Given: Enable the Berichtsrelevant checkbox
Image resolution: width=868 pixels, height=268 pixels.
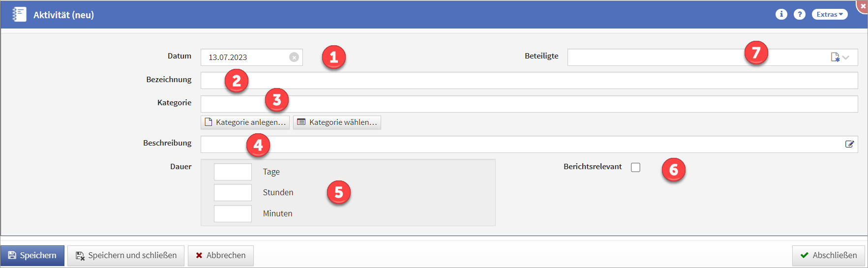Looking at the screenshot, I should pos(635,168).
